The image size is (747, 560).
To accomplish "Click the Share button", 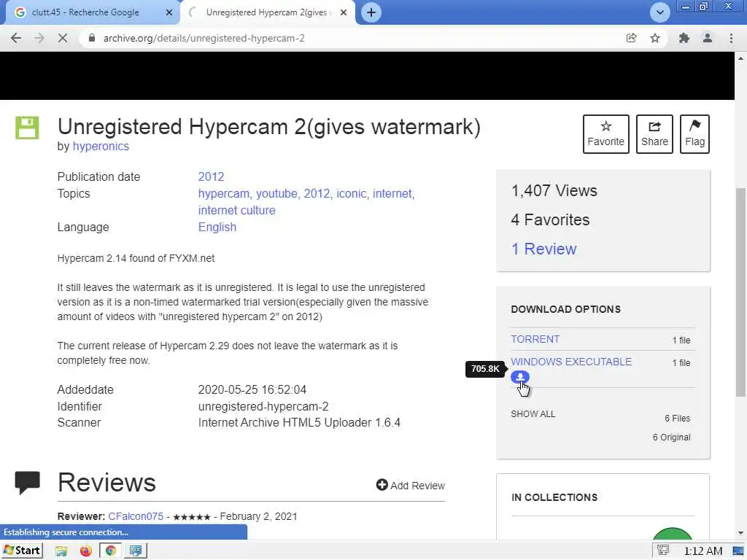I will pos(654,134).
